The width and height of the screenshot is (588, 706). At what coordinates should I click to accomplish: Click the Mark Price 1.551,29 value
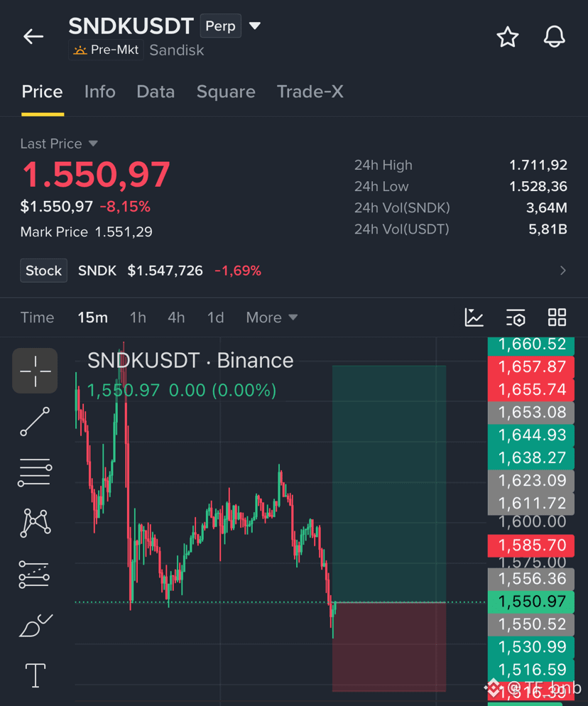coord(124,232)
